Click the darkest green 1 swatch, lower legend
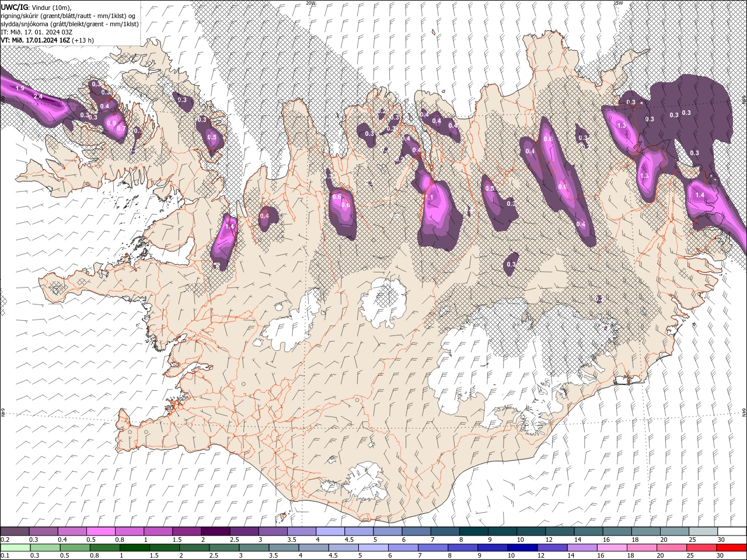This screenshot has height=560, width=747. 134,548
